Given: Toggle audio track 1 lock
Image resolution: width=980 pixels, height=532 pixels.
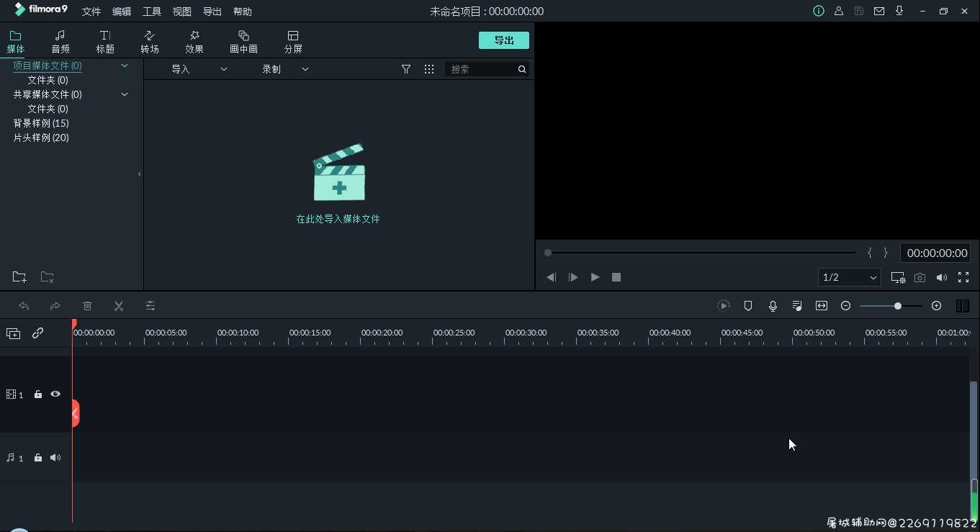Looking at the screenshot, I should click(x=38, y=458).
